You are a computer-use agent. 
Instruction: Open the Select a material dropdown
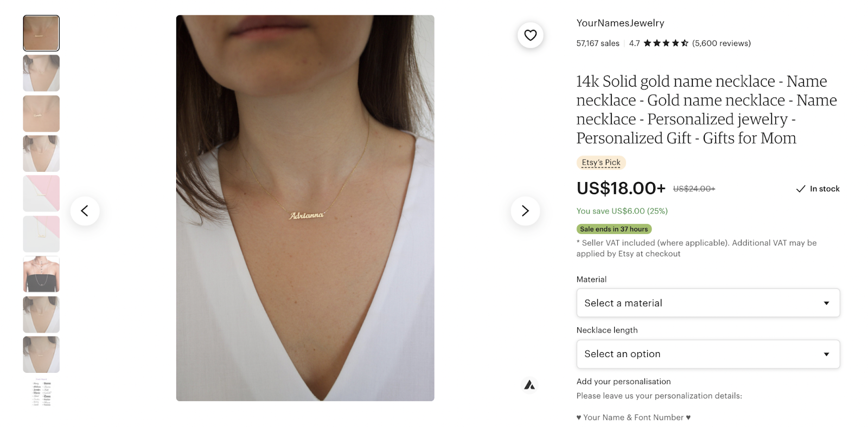(708, 303)
